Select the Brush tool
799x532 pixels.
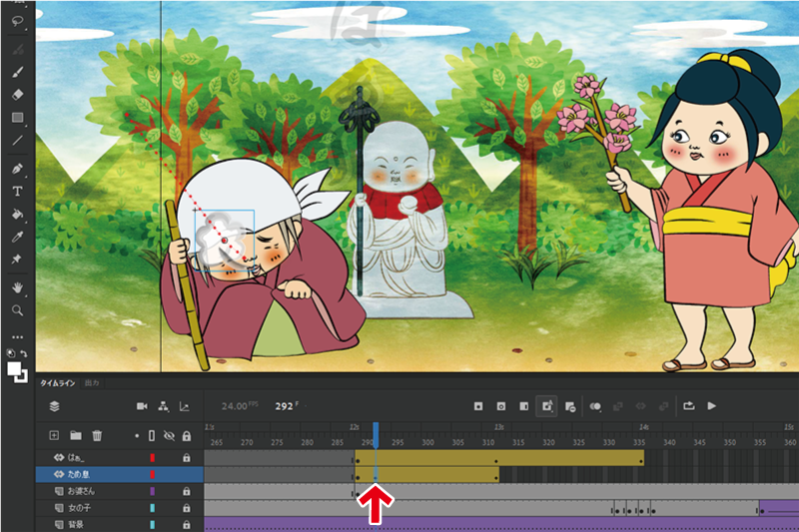(x=17, y=72)
